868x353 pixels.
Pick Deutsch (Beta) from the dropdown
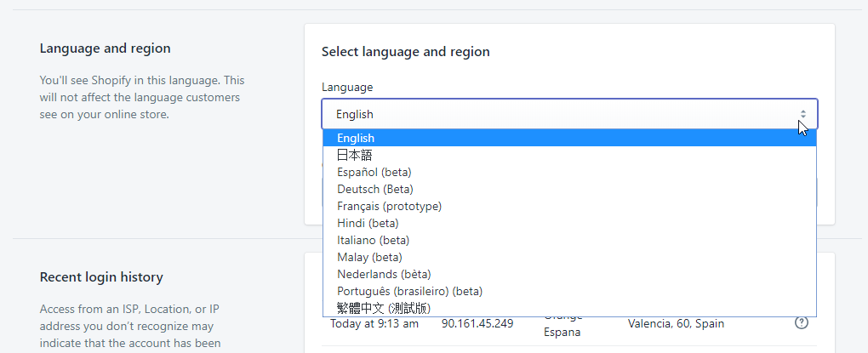tap(374, 189)
